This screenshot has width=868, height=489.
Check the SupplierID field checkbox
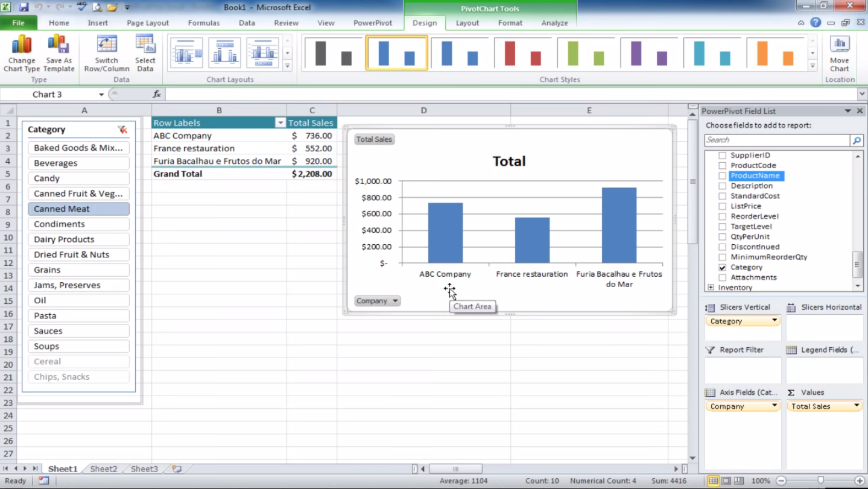722,155
